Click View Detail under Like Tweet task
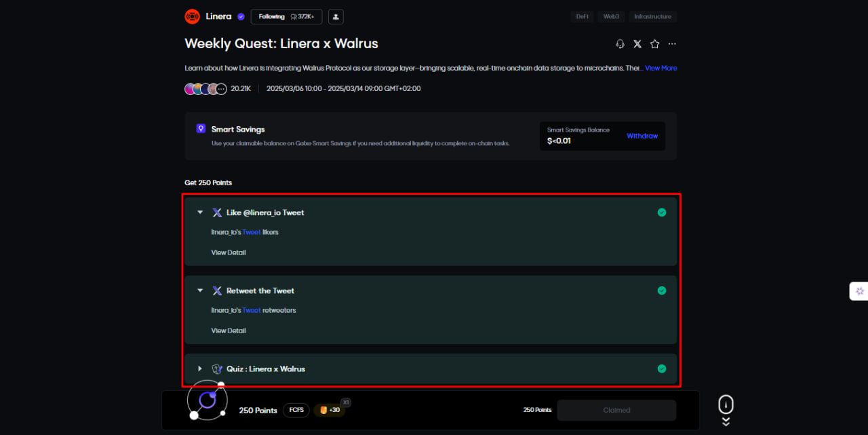Image resolution: width=868 pixels, height=435 pixels. (229, 252)
